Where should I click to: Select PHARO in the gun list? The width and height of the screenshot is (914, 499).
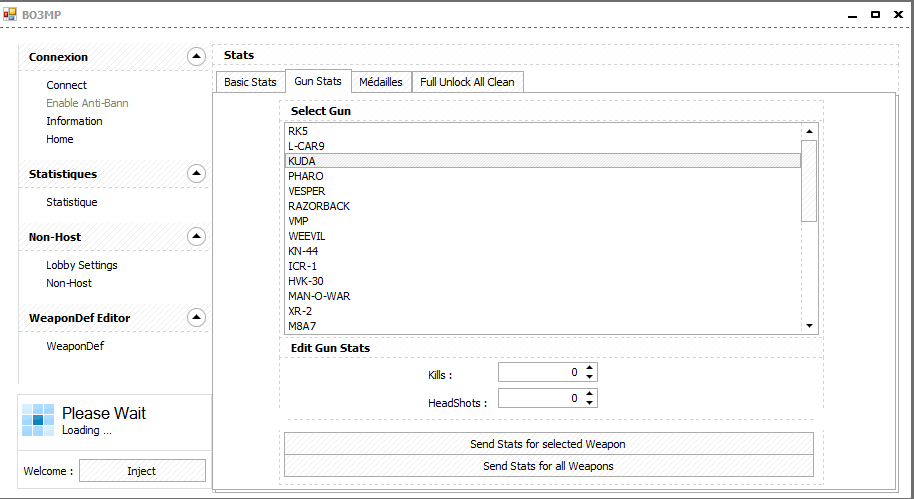coord(543,176)
